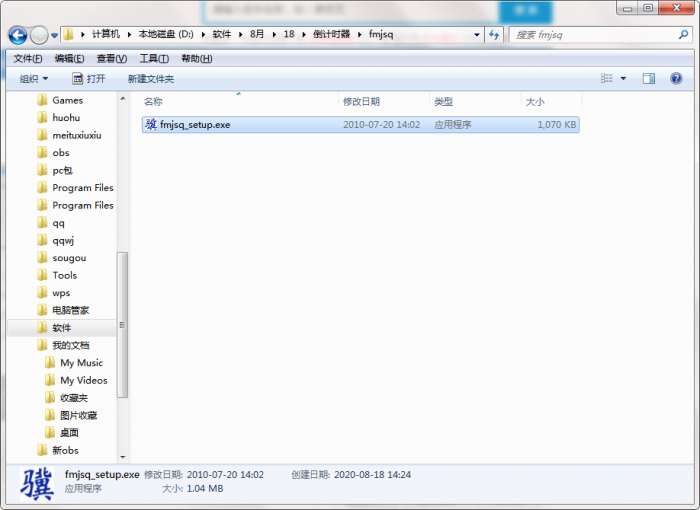Sort by the 名称 column header
The height and width of the screenshot is (510, 700).
153,102
